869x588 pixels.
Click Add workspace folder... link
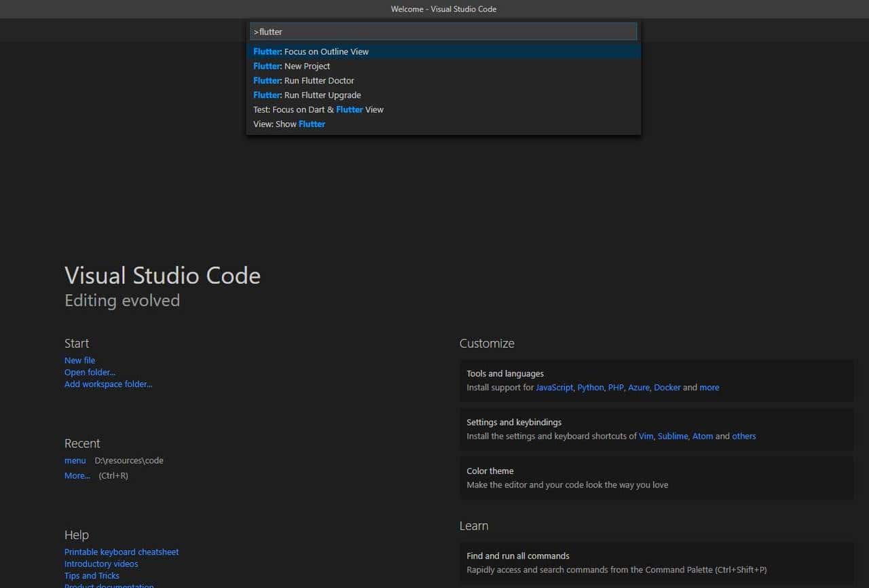coord(108,384)
